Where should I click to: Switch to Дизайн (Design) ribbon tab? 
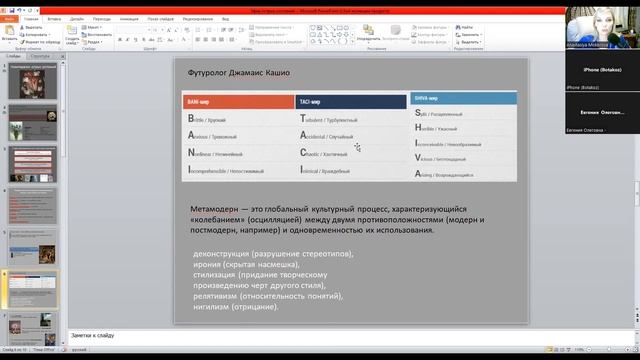coord(77,19)
